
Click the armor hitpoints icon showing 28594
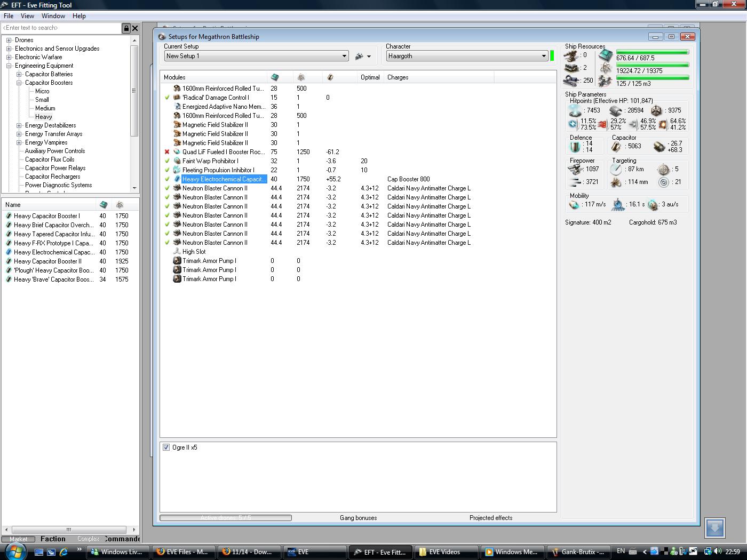pyautogui.click(x=616, y=110)
